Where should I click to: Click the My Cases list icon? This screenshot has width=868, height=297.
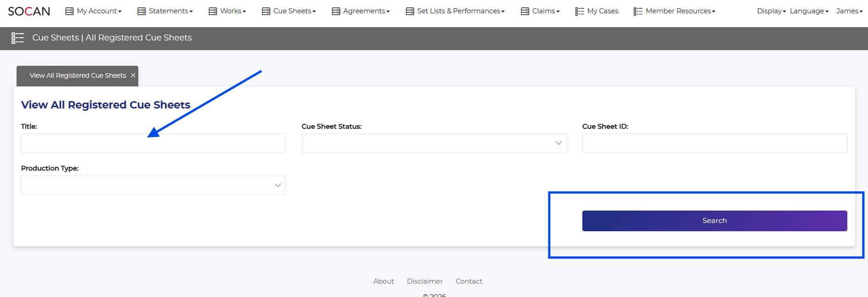click(580, 11)
